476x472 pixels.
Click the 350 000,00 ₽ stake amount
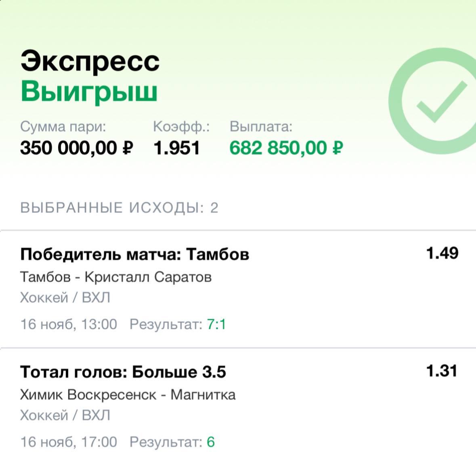click(x=77, y=148)
